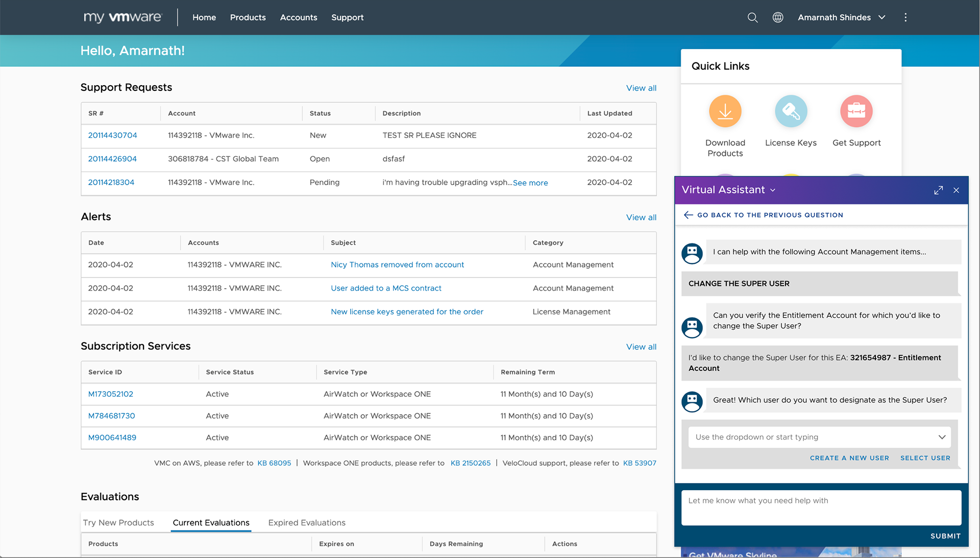Click the globe language icon
980x558 pixels.
pyautogui.click(x=778, y=17)
